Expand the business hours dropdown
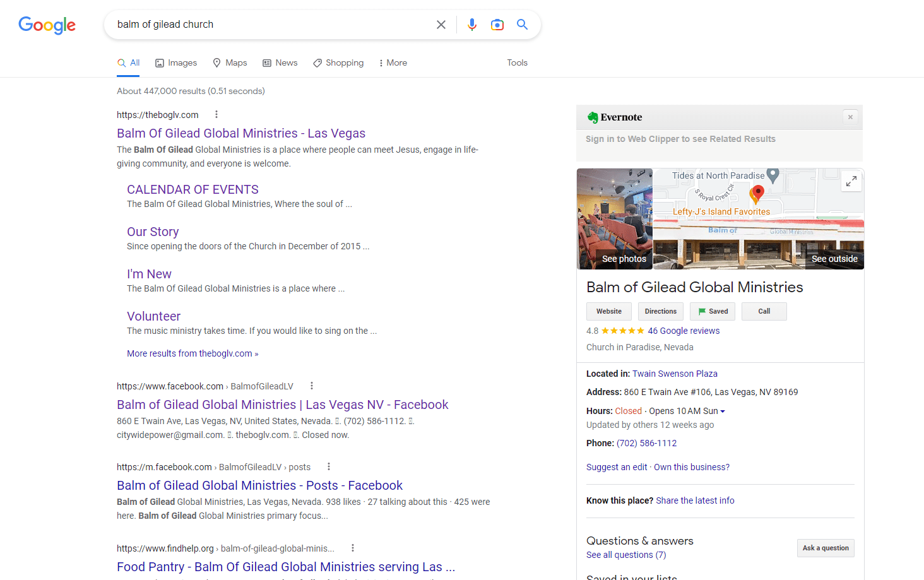The height and width of the screenshot is (580, 924). pyautogui.click(x=723, y=411)
